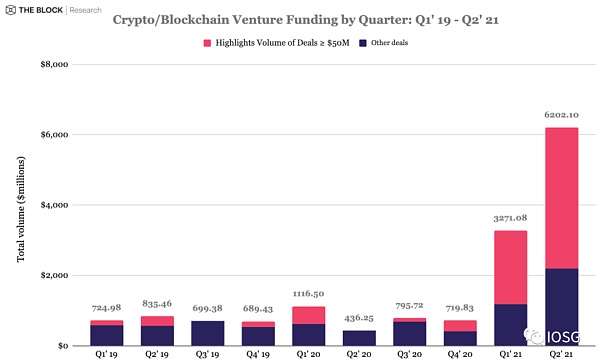Click the red segment of Q1' 21 bar

pos(510,267)
